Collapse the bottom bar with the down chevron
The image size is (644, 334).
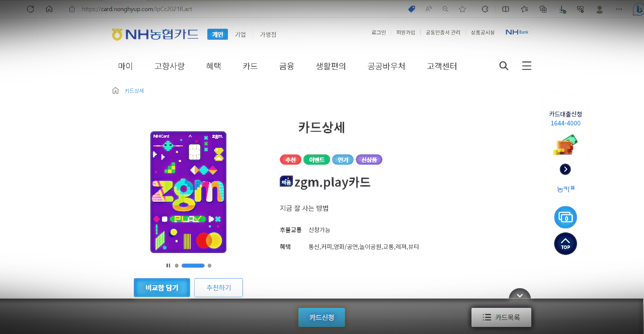pos(519,296)
